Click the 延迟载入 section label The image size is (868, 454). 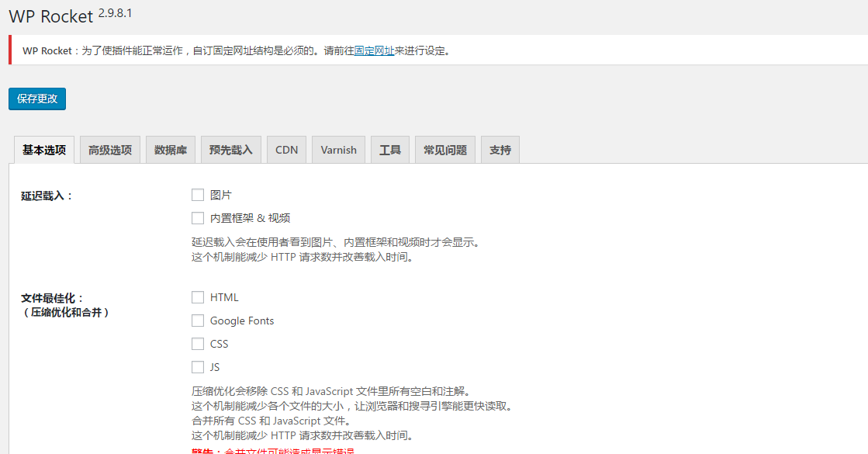coord(47,196)
